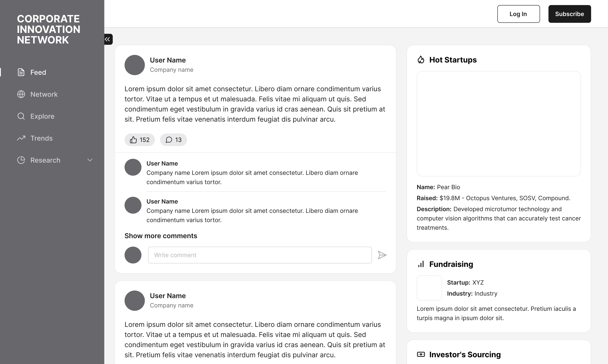Send comment using paper plane icon

(382, 255)
